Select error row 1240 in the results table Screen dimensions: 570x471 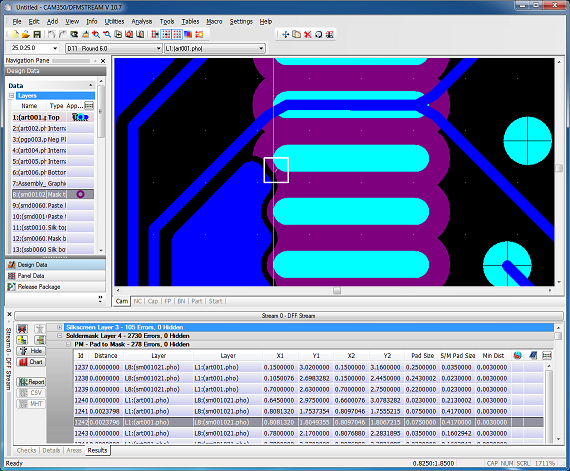(309, 400)
